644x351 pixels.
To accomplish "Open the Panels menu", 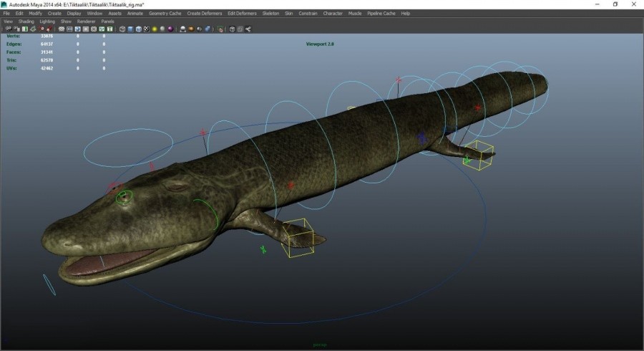I will [x=107, y=21].
